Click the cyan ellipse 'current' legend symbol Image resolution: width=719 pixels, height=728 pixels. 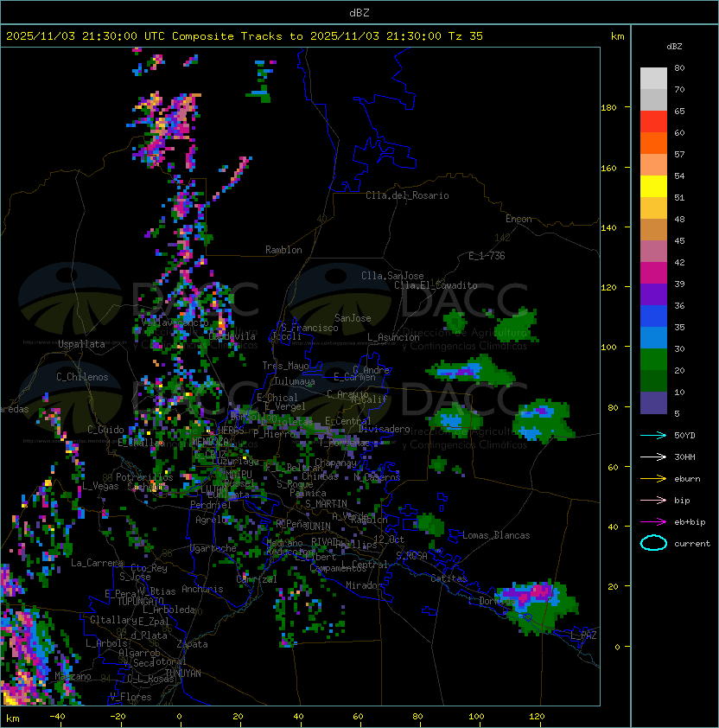(653, 543)
